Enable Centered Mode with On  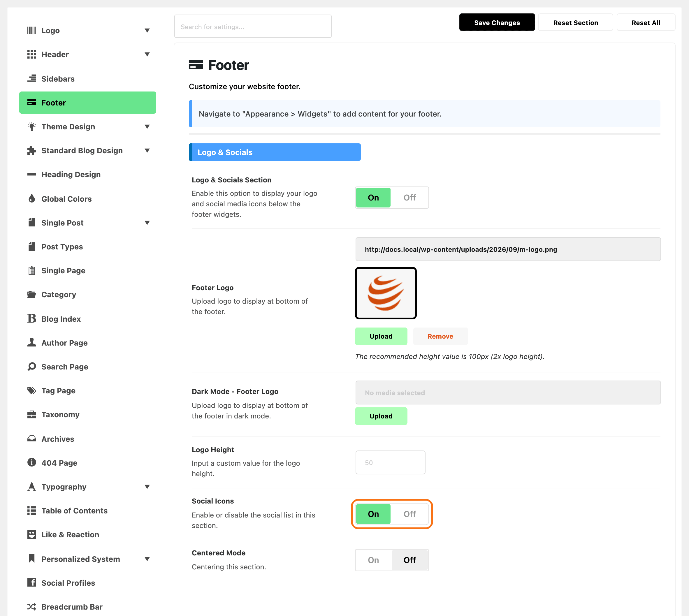(373, 560)
